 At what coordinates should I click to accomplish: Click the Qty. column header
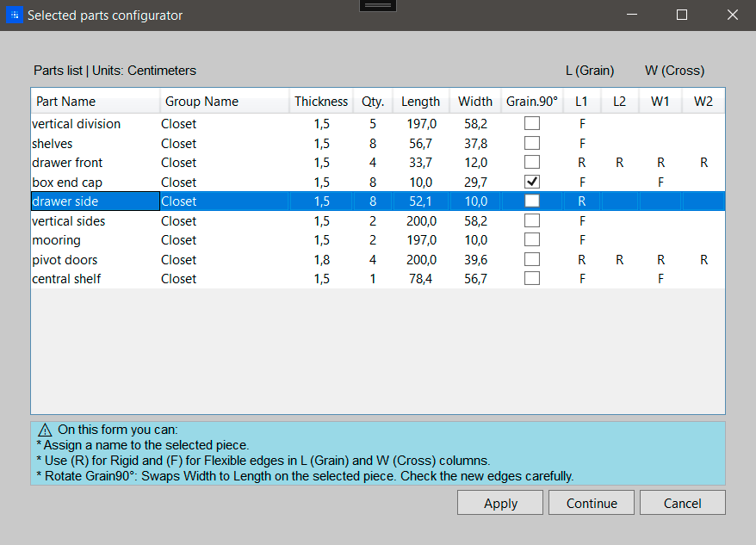(x=372, y=101)
